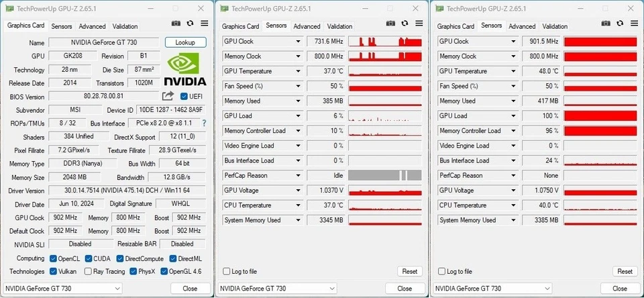
Task: Take screenshot with camera icon in left window
Action: tap(176, 23)
